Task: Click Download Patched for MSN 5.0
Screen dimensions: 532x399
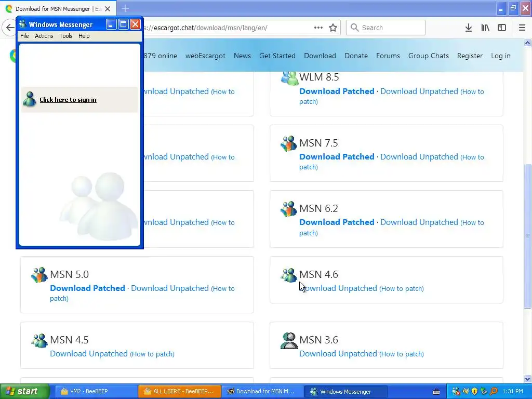Action: [87, 288]
